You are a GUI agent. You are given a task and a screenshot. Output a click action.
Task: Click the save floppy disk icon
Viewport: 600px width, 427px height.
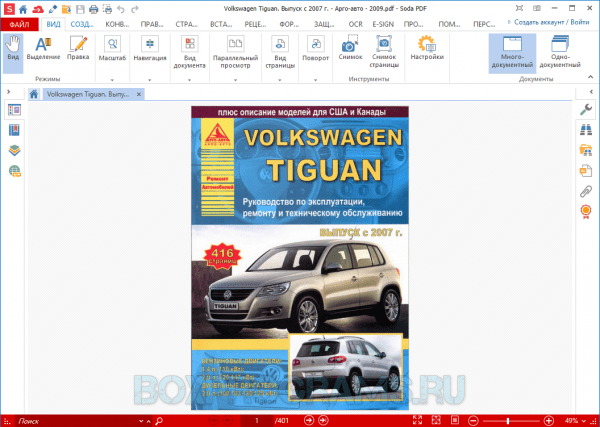[80, 8]
